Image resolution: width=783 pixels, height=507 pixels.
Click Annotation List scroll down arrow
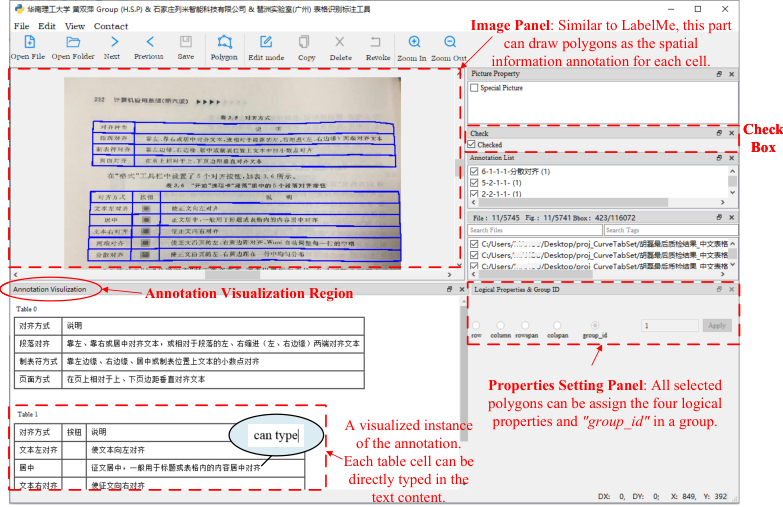click(733, 192)
